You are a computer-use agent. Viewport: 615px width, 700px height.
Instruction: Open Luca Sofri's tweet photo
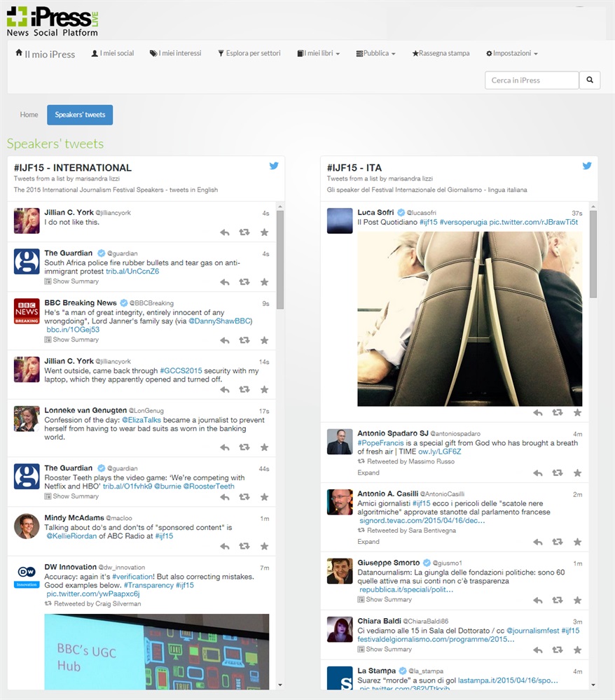tap(469, 318)
